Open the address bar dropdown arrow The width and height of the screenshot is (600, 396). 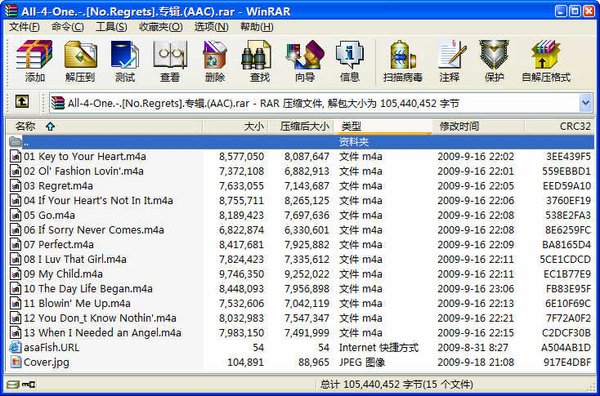[585, 103]
